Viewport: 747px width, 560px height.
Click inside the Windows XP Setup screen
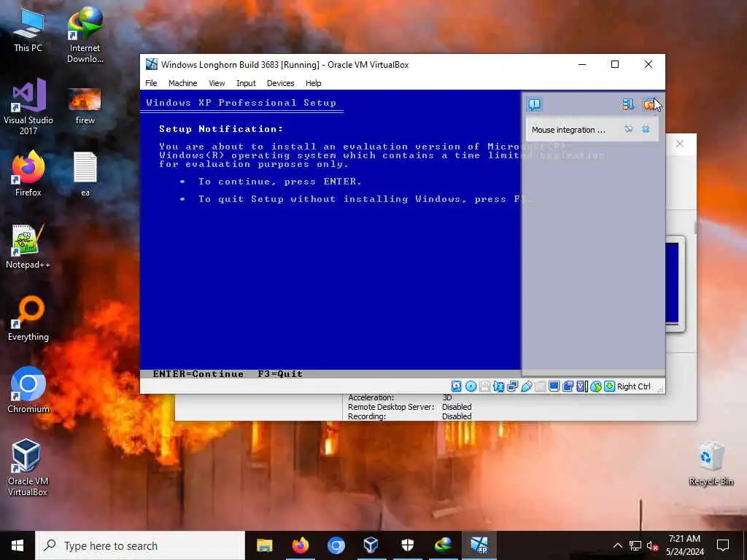330,230
